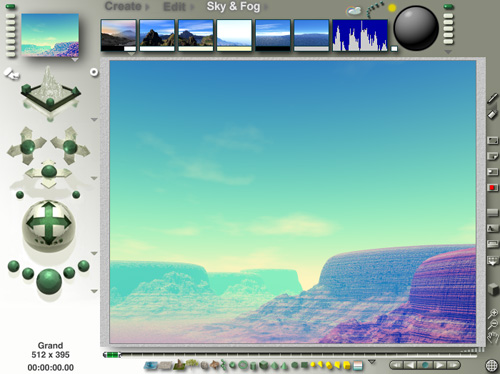
Task: Open selection palette options triangle
Action: (372, 362)
